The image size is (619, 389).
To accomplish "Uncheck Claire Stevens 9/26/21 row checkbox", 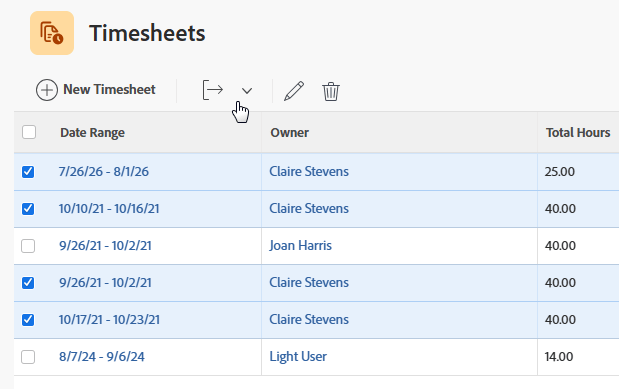I will (x=28, y=283).
